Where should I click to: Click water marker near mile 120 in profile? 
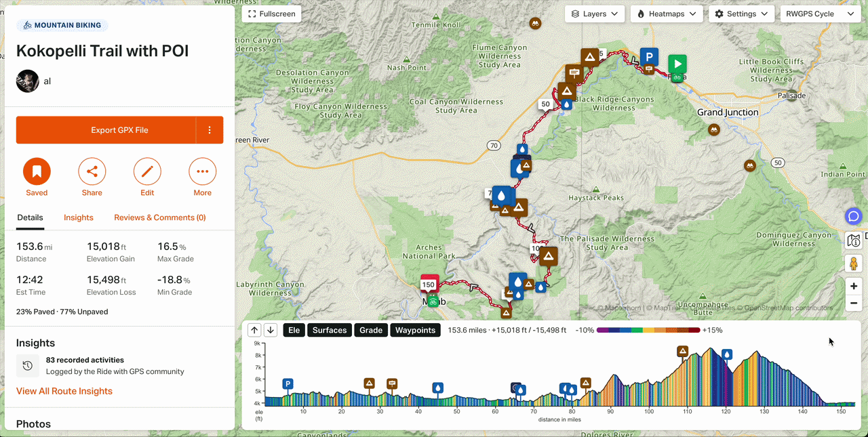[727, 354]
